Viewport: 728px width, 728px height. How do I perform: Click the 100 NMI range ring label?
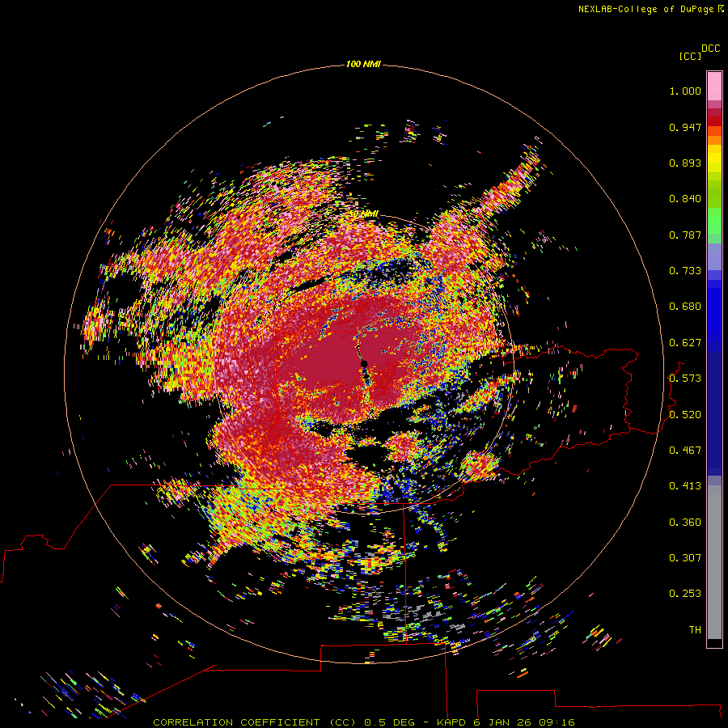coord(363,64)
